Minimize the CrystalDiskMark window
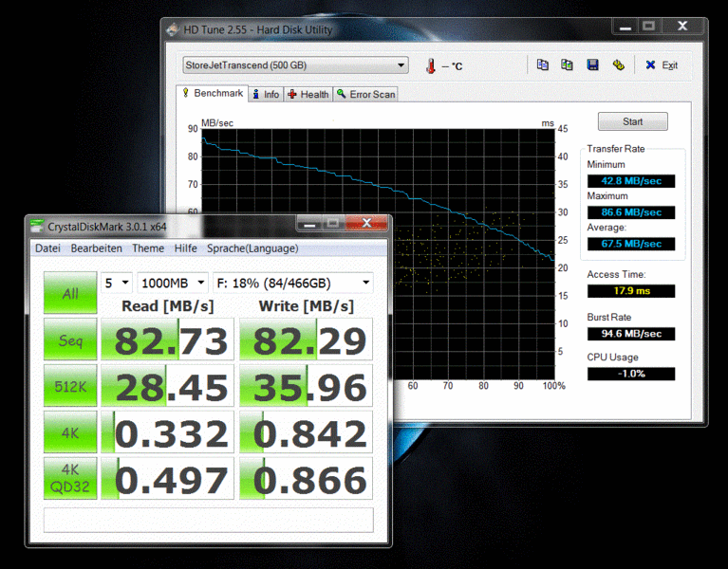The width and height of the screenshot is (728, 569). [309, 224]
